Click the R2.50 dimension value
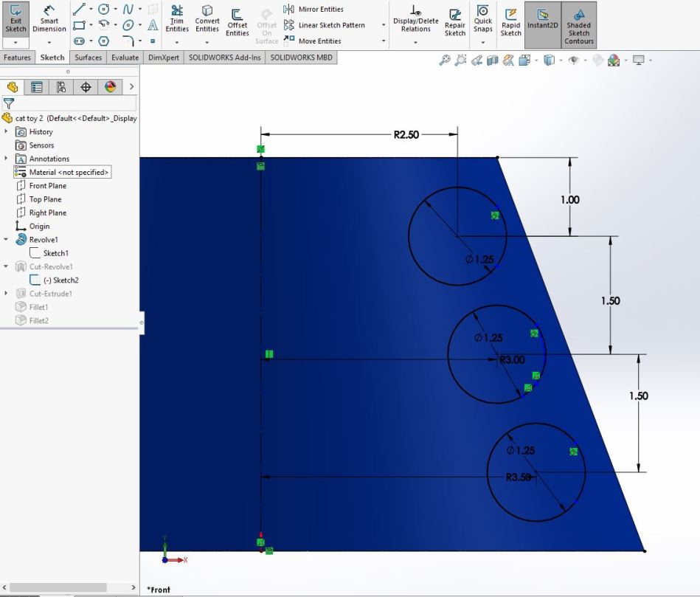The width and height of the screenshot is (700, 597). tap(406, 134)
